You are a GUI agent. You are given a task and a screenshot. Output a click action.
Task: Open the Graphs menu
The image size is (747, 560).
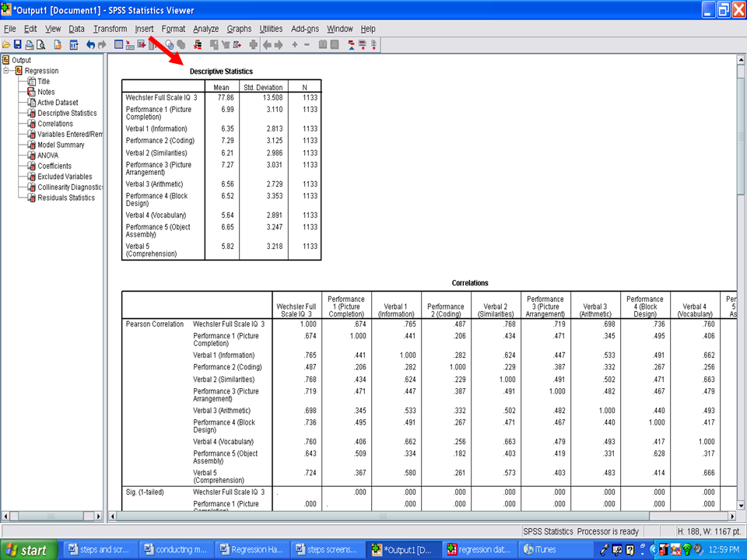pyautogui.click(x=239, y=29)
